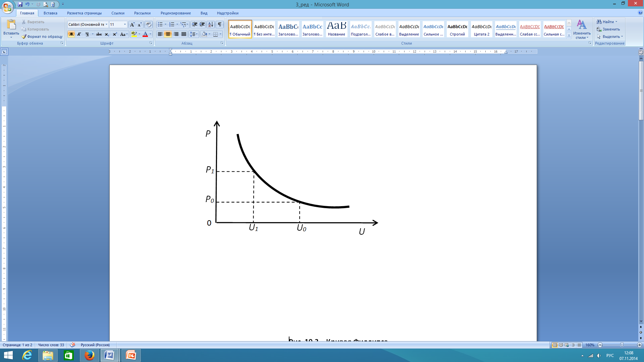Click the Paste (Вставить) clipboard icon
The width and height of the screenshot is (644, 362).
tap(11, 25)
